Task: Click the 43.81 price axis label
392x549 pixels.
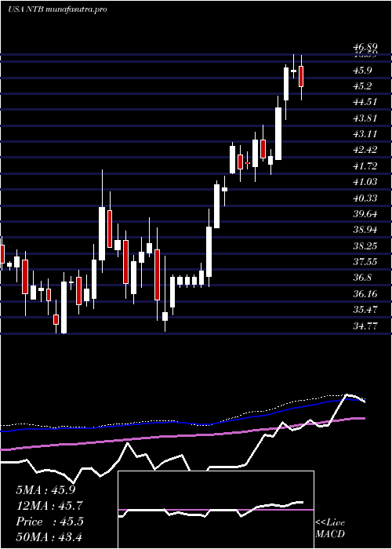Action: (x=365, y=118)
